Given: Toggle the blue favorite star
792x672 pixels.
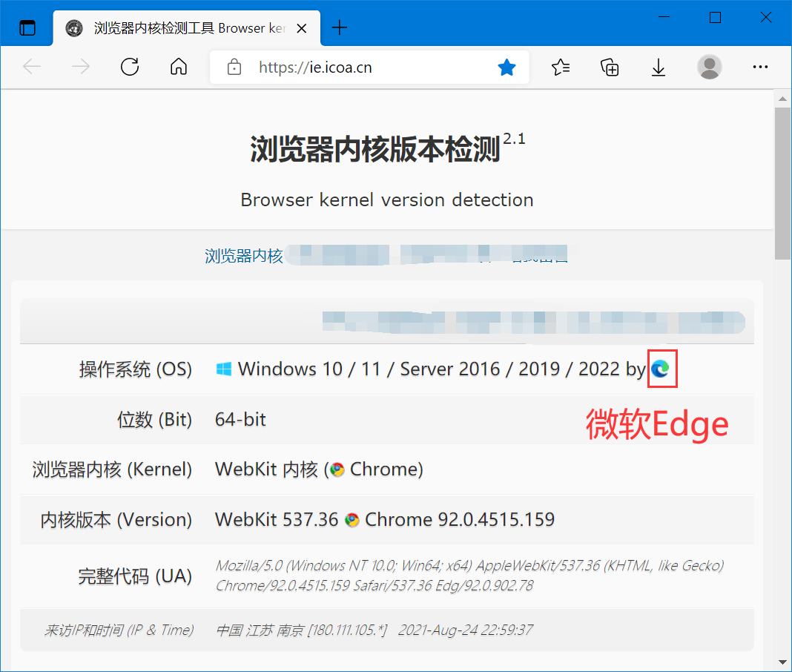Looking at the screenshot, I should pyautogui.click(x=506, y=67).
